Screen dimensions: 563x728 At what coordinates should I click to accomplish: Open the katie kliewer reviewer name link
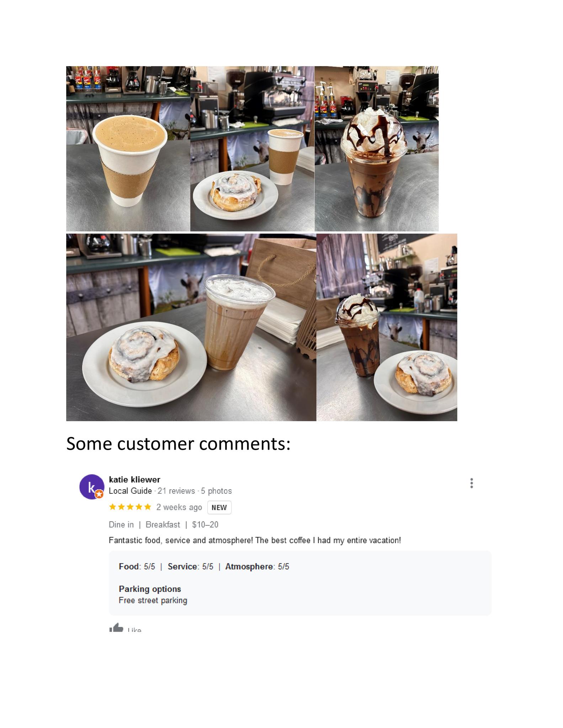coord(134,480)
